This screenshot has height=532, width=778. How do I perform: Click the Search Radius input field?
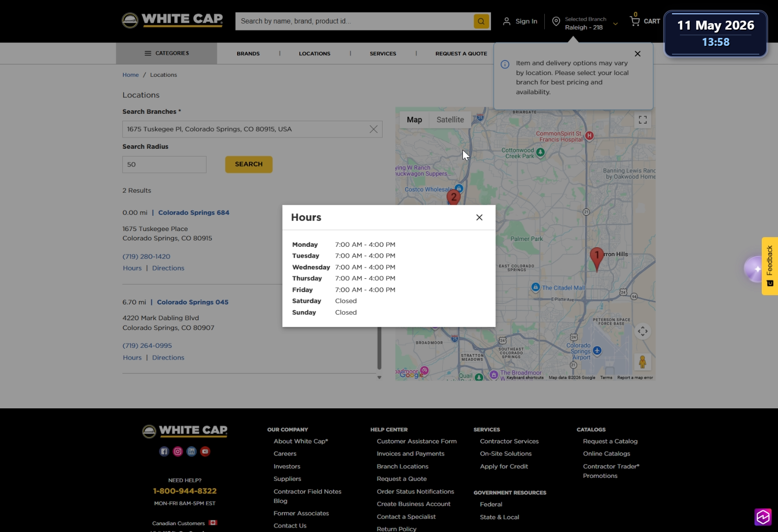click(164, 165)
